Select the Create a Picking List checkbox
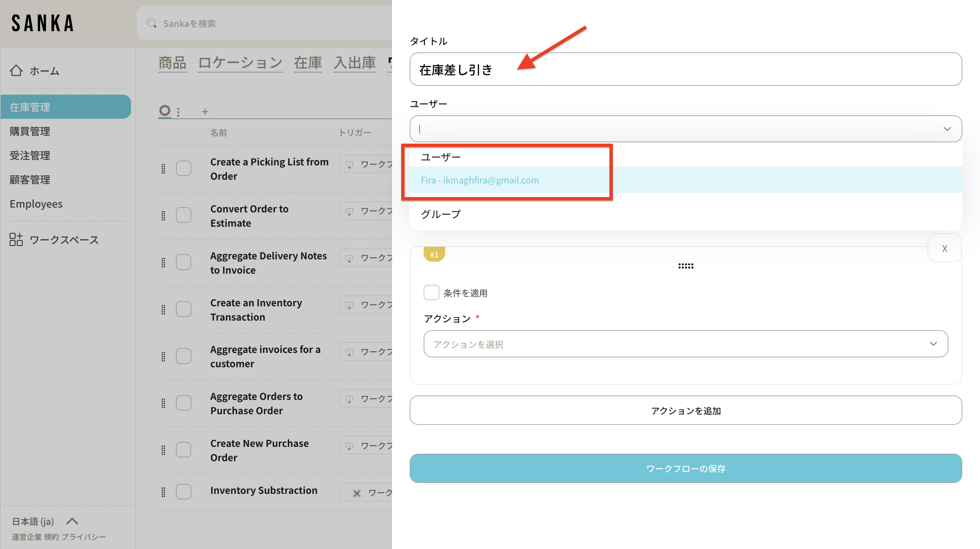Viewport: 980px width, 549px height. tap(183, 168)
